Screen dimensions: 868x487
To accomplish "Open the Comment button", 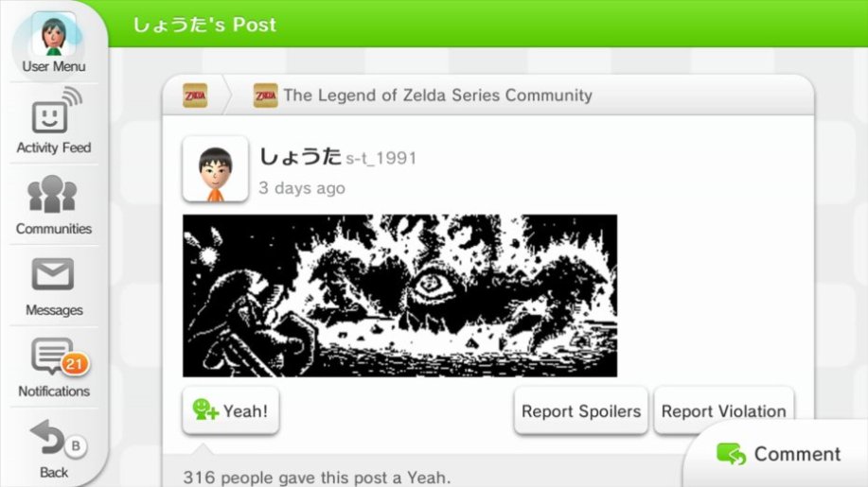I will pos(778,454).
